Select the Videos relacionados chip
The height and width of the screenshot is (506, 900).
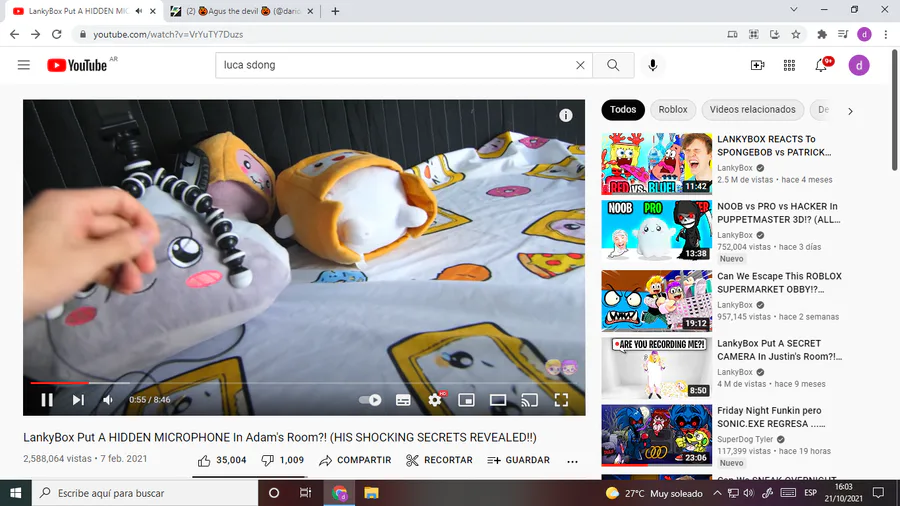(x=752, y=110)
